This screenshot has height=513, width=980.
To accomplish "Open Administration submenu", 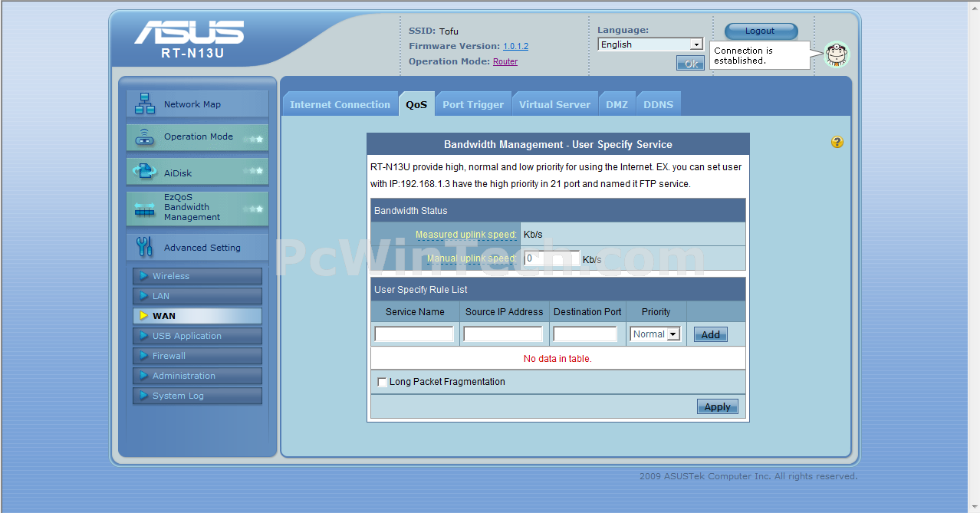I will coord(197,376).
